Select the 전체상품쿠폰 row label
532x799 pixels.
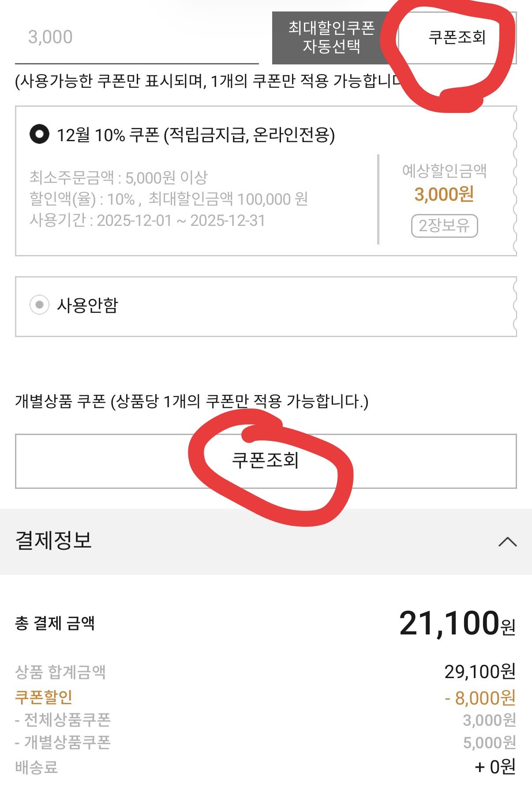[63, 720]
